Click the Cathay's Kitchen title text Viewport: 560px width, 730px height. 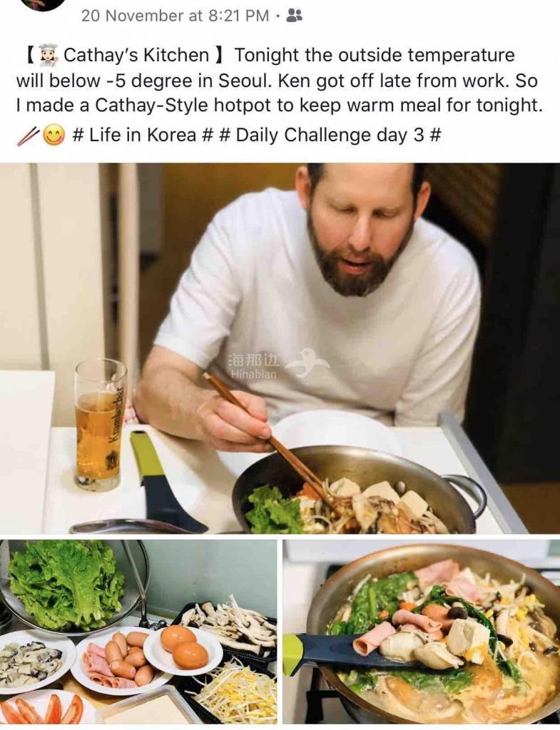[x=136, y=55]
